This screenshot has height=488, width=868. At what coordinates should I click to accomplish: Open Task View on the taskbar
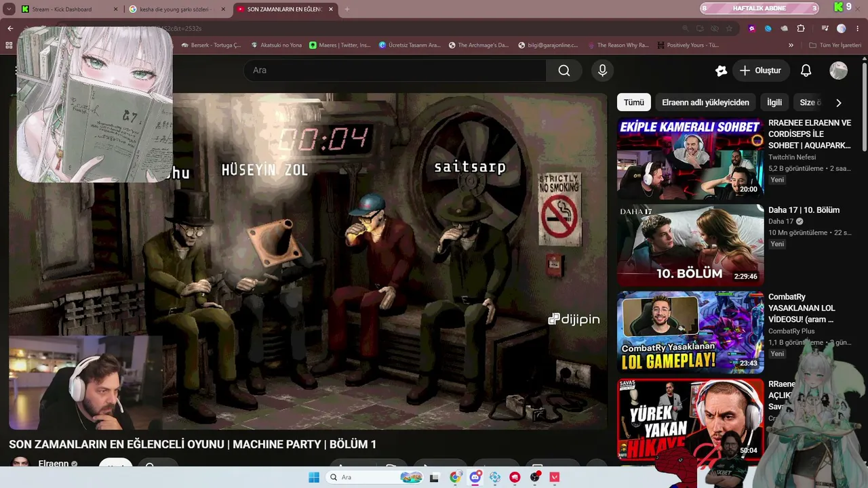435,477
